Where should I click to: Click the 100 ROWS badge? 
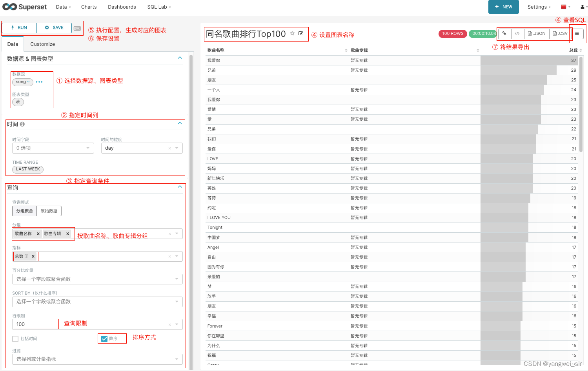453,34
